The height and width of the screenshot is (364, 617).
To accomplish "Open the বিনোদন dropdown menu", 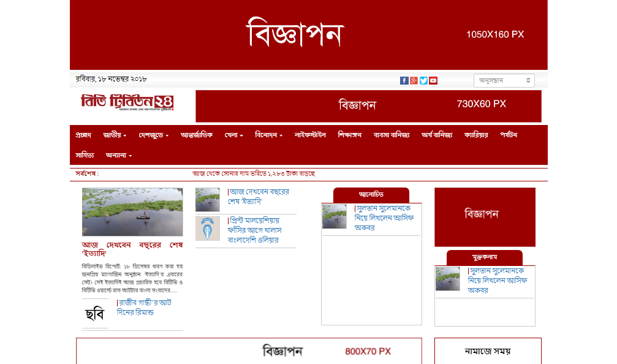I will point(268,135).
